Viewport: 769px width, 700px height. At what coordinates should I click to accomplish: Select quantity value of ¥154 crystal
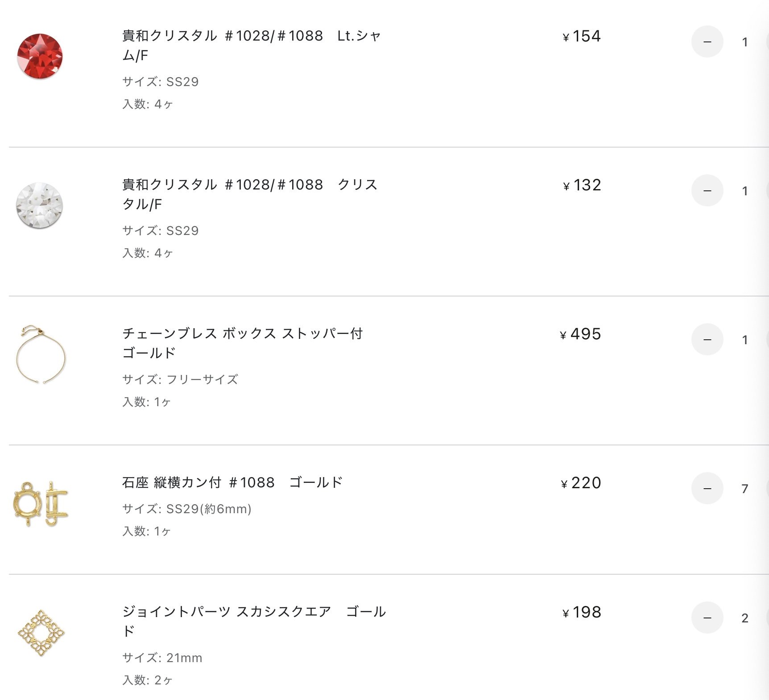pyautogui.click(x=744, y=42)
